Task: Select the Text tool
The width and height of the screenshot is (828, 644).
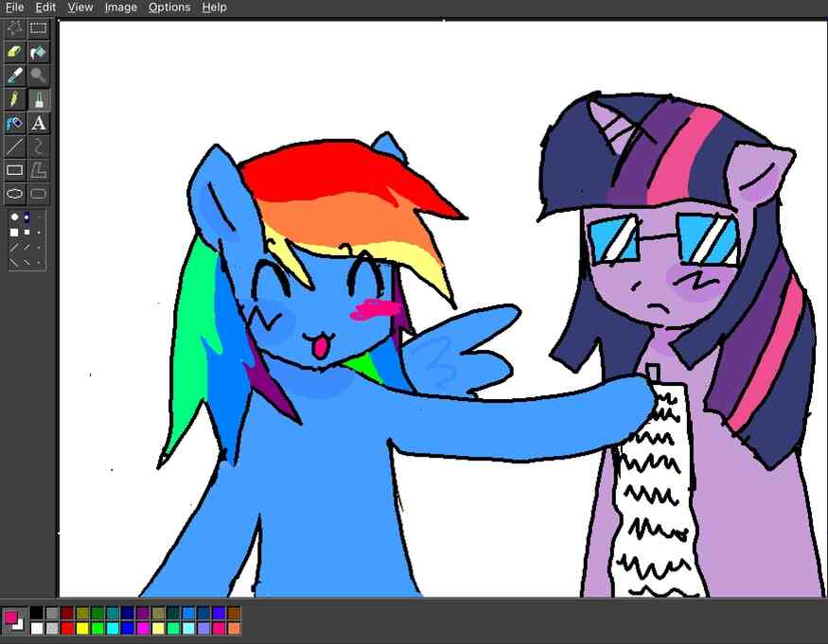Action: point(38,123)
